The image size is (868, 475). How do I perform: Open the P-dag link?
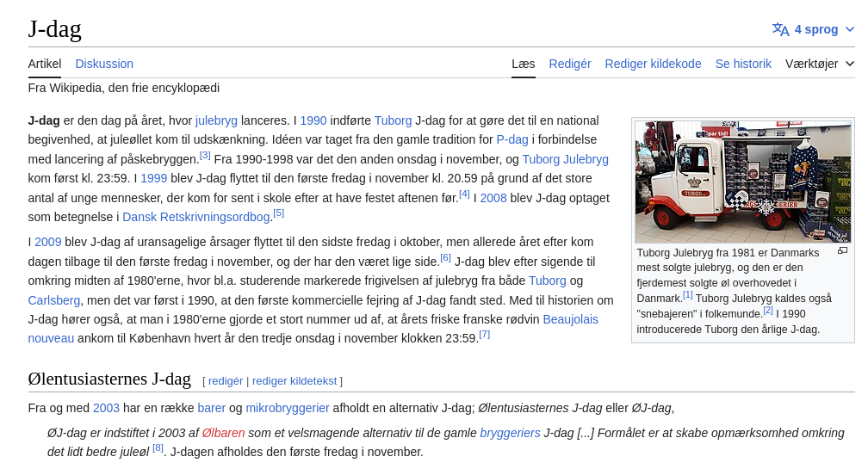click(512, 139)
